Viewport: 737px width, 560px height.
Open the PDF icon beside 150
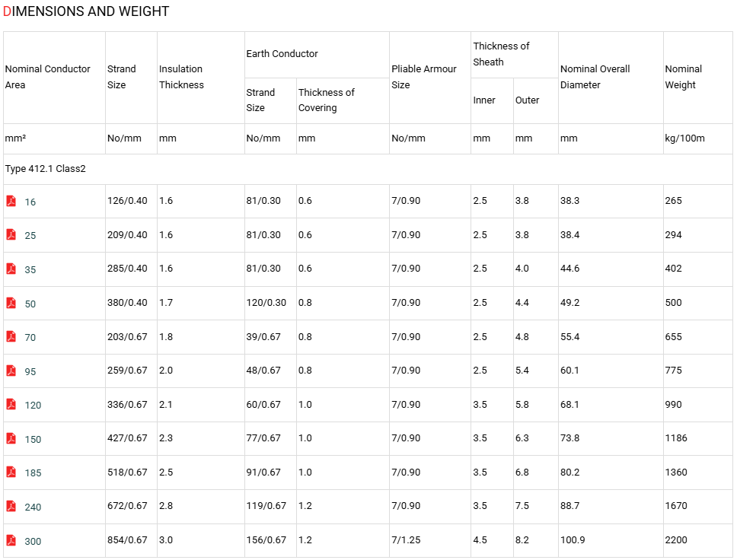[11, 438]
